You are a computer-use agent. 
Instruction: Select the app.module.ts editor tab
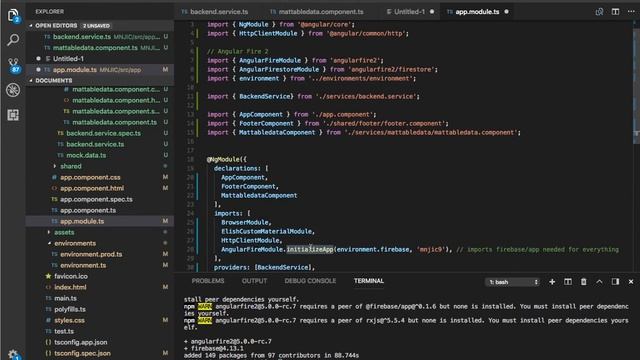[477, 12]
